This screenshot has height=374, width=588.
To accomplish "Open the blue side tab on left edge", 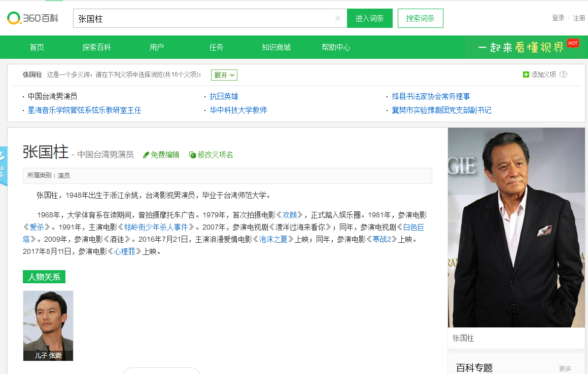I will coord(3,167).
